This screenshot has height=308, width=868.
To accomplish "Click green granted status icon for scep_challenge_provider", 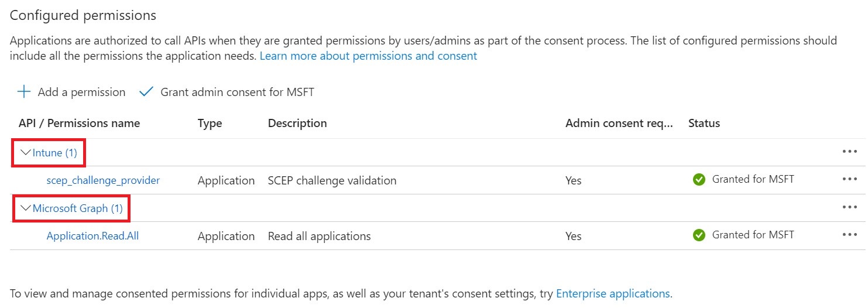I will coord(698,180).
